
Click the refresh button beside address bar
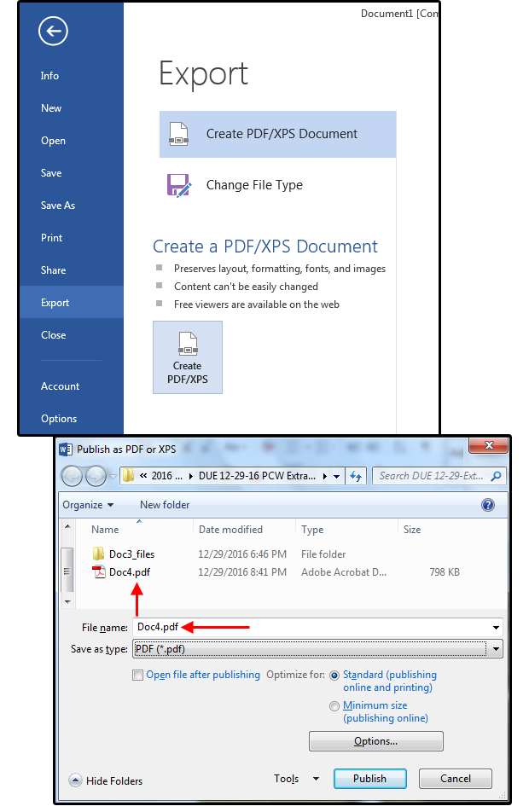point(356,476)
